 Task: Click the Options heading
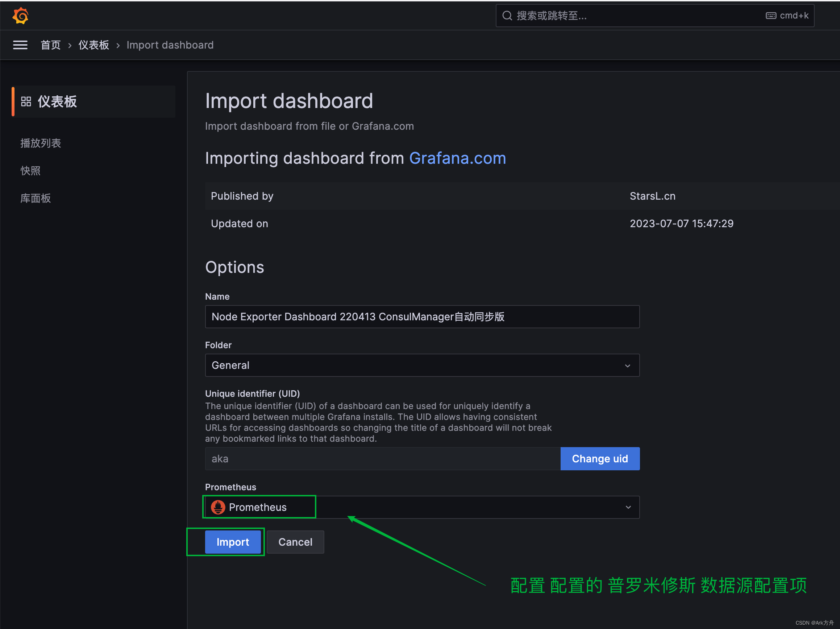coord(234,267)
